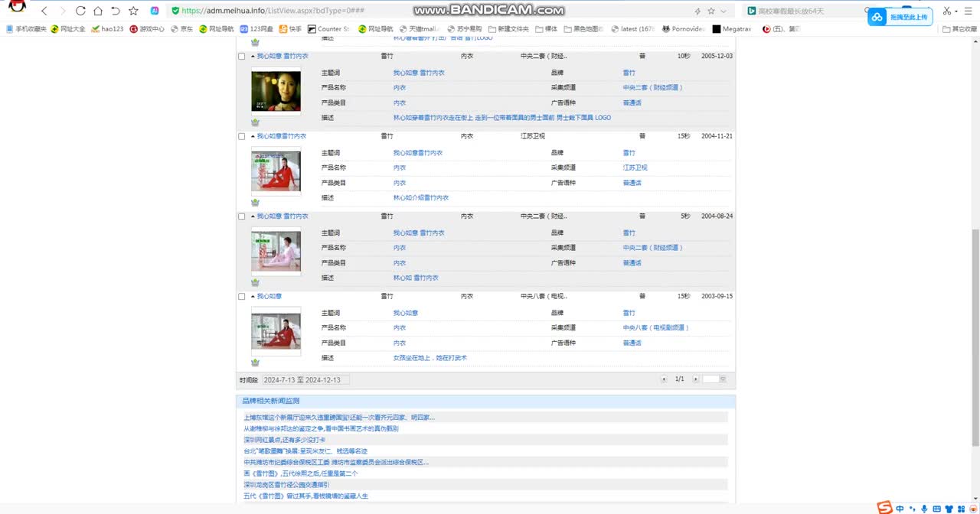
Task: Click description 女孩坐在地上，她在打武术
Action: pyautogui.click(x=430, y=358)
